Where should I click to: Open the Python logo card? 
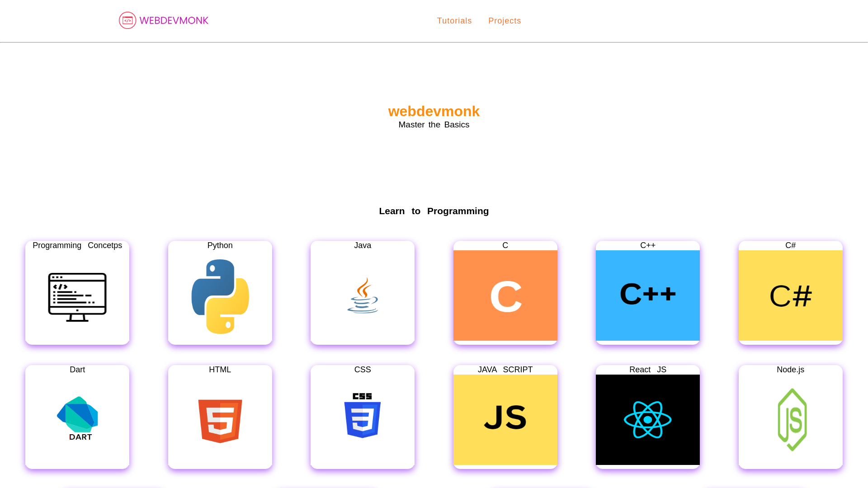pos(220,296)
